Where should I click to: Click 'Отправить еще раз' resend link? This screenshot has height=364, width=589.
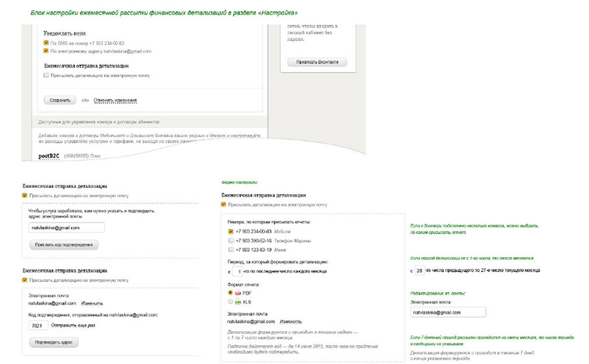click(74, 326)
